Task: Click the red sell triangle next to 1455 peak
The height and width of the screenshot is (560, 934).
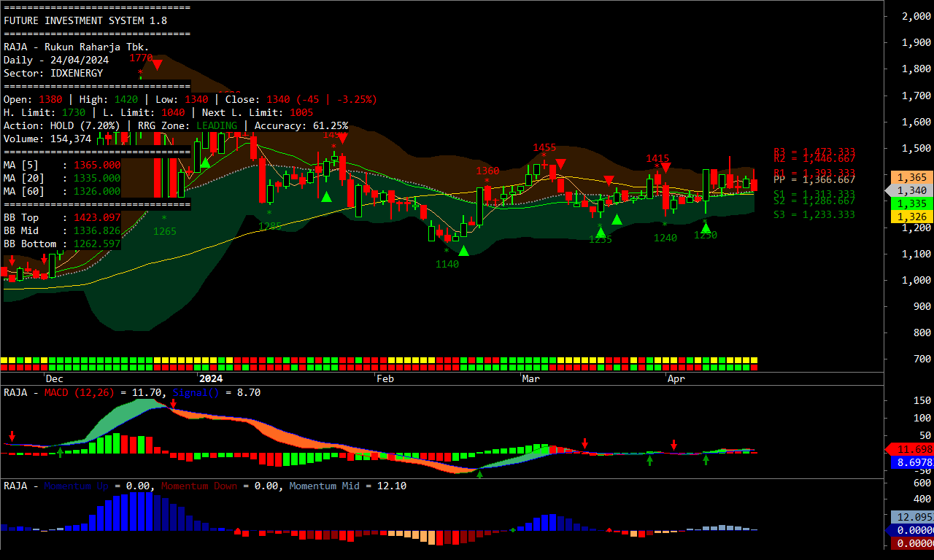Action: pos(560,164)
